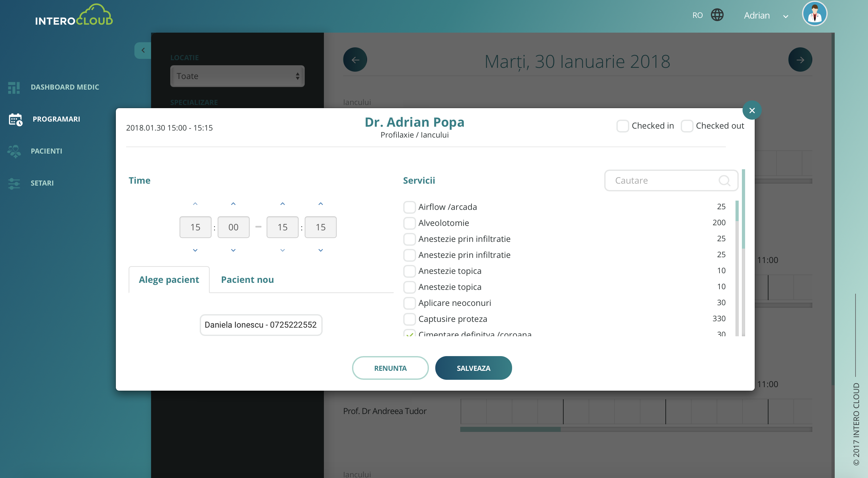Click the RENUNTA button

coord(390,368)
